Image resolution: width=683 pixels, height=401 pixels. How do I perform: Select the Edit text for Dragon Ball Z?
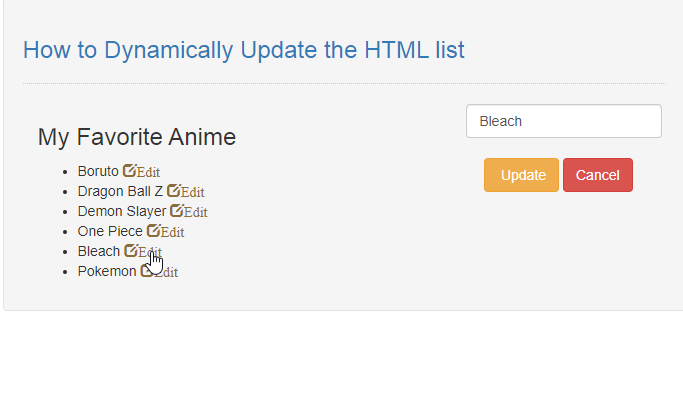(193, 192)
